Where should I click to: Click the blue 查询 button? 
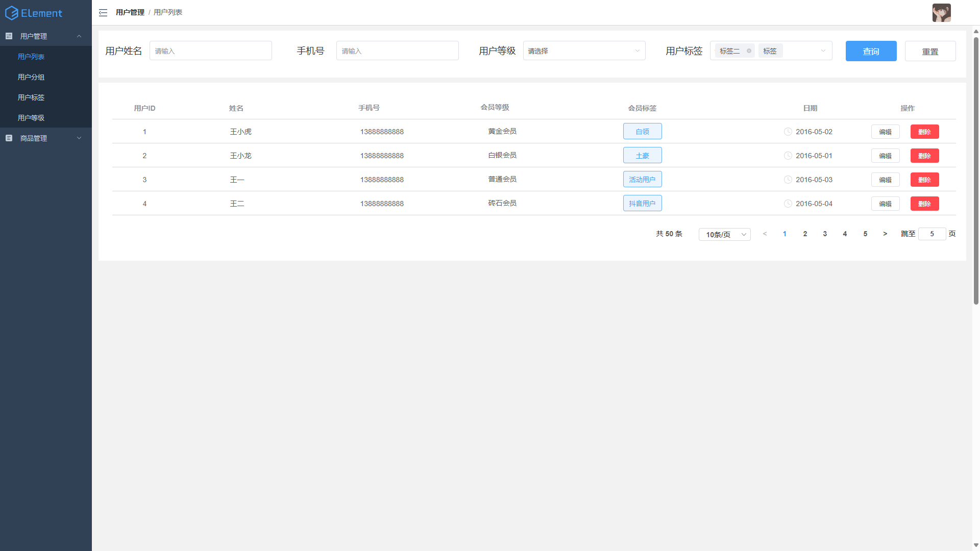coord(871,51)
